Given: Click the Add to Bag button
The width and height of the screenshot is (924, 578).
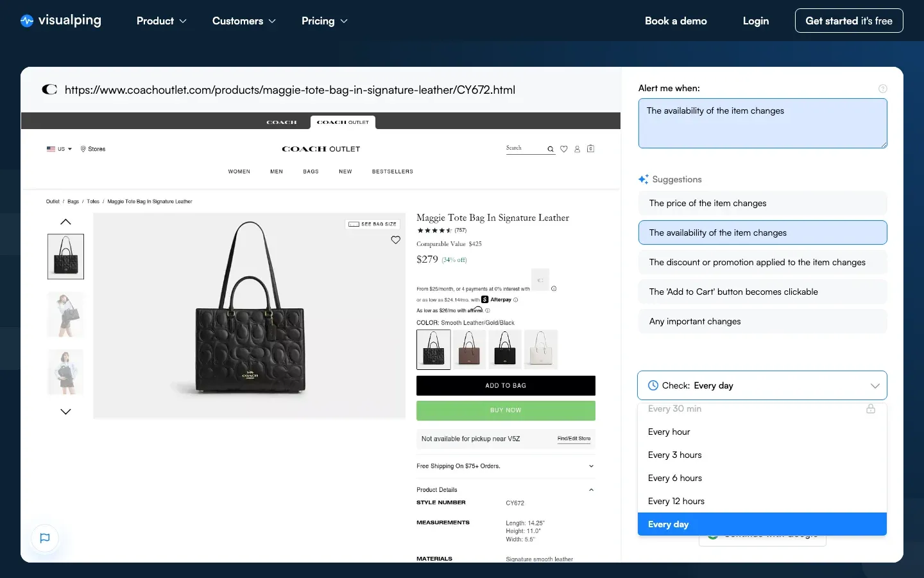Looking at the screenshot, I should [506, 385].
